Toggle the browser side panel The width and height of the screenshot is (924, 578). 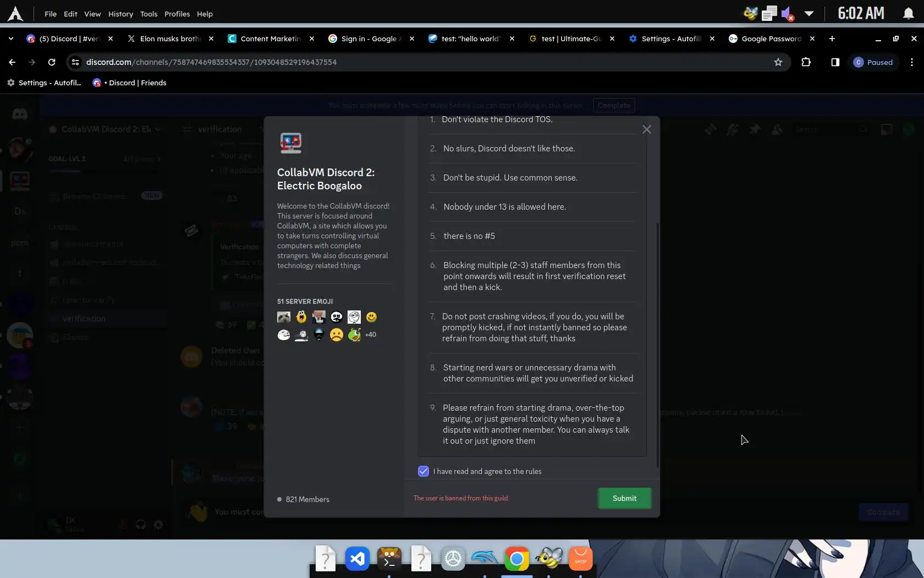click(x=835, y=62)
